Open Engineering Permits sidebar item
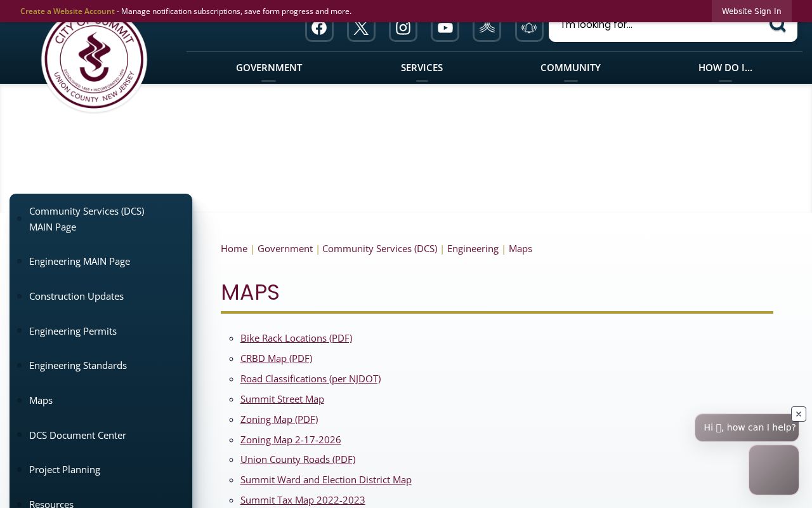Viewport: 812px width, 508px height. (73, 331)
